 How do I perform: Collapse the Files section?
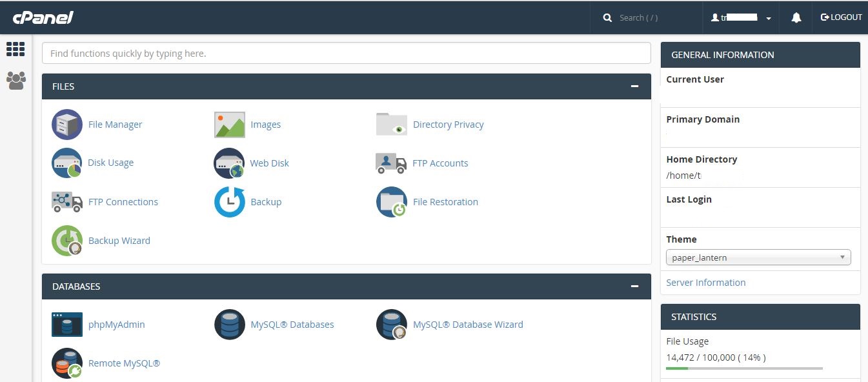635,86
